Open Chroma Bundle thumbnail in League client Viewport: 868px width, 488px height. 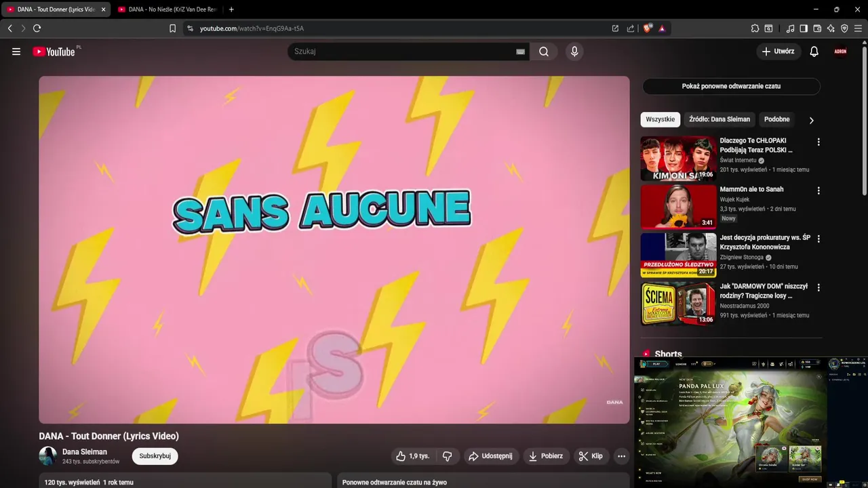(773, 458)
